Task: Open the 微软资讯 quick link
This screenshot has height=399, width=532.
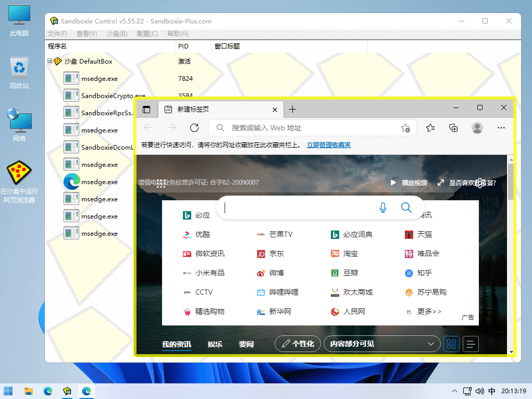Action: (x=204, y=253)
